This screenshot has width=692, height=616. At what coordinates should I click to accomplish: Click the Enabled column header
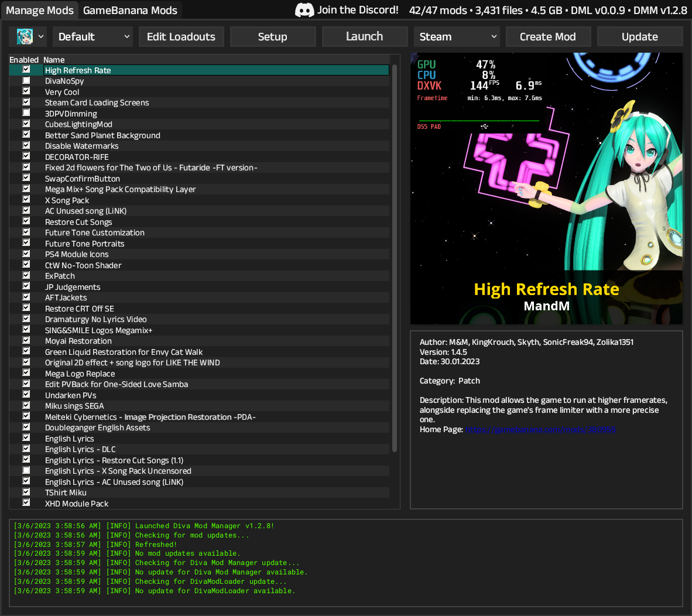(x=24, y=60)
